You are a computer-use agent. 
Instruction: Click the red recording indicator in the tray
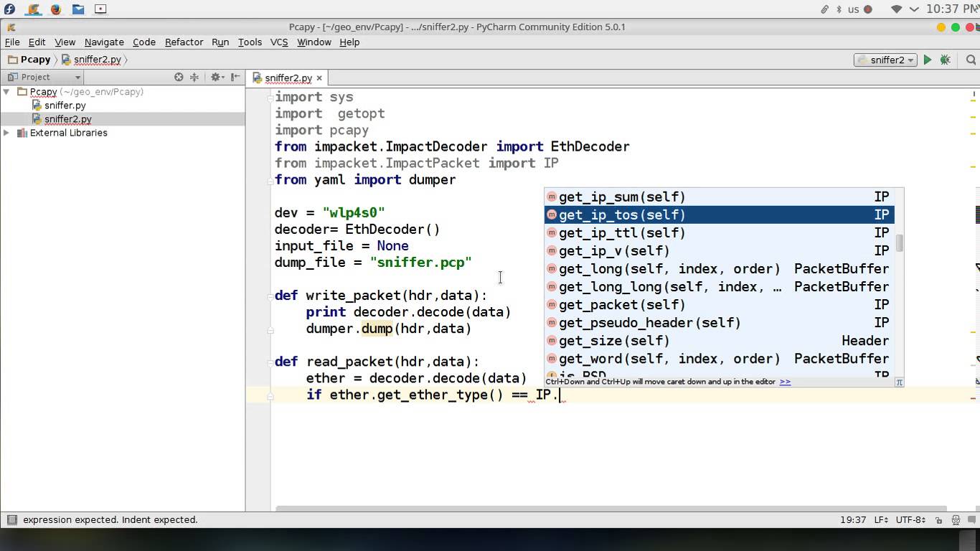pyautogui.click(x=868, y=9)
